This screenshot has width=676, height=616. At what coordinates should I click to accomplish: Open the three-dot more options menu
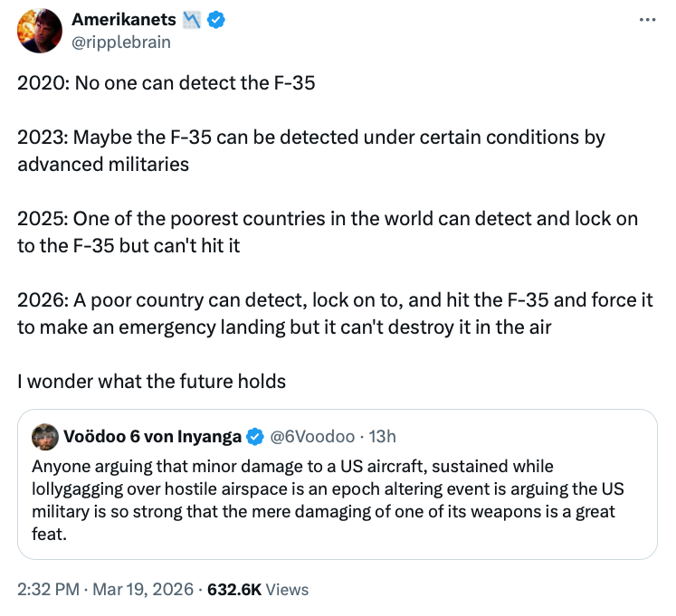click(646, 20)
